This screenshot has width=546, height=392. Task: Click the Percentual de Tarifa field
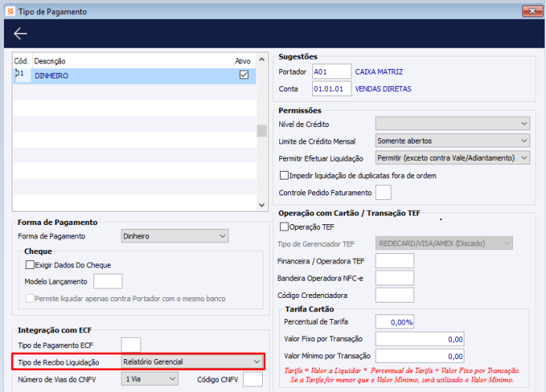[395, 322]
